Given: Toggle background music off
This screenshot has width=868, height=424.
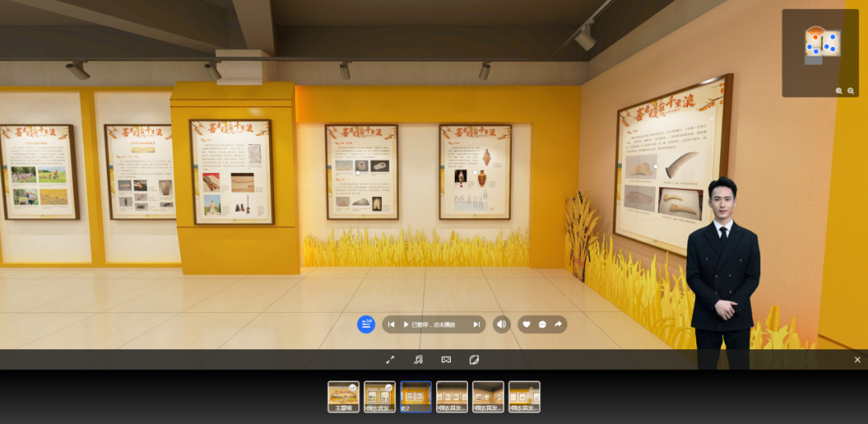Looking at the screenshot, I should click(418, 360).
